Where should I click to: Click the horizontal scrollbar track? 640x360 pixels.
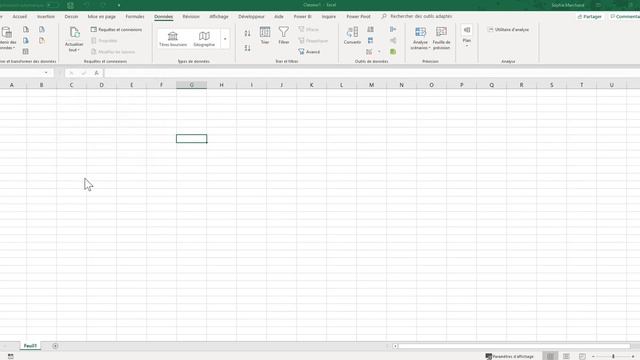[514, 346]
